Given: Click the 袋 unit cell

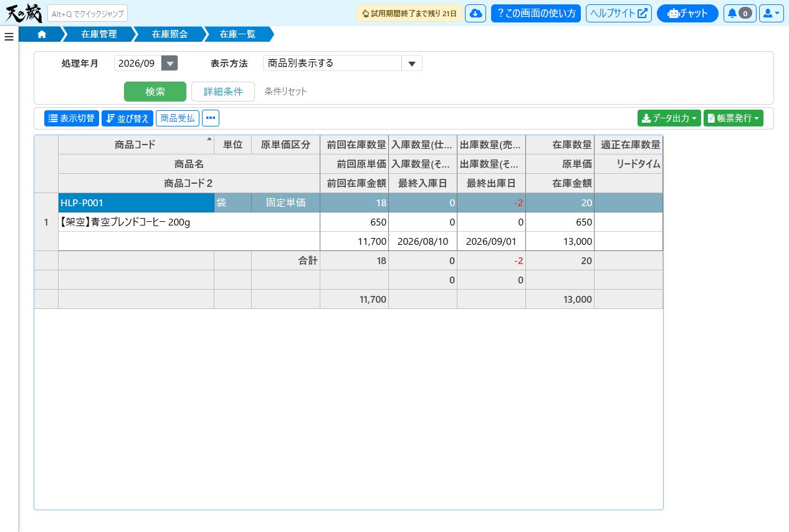Looking at the screenshot, I should (232, 202).
